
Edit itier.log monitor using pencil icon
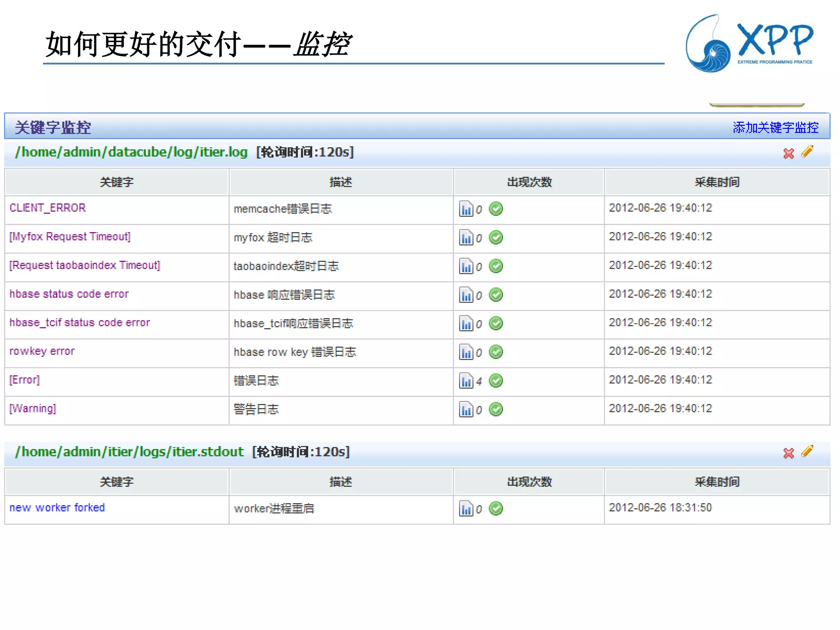tap(807, 152)
